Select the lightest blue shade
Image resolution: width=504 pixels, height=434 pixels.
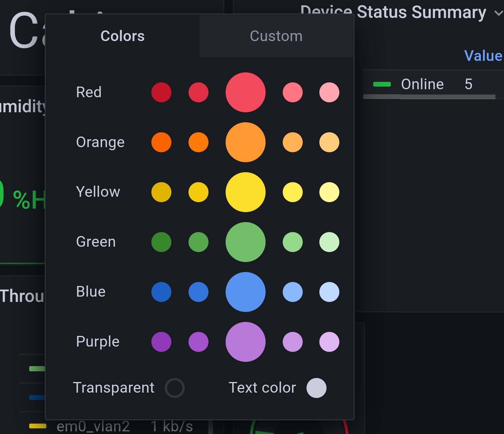329,292
